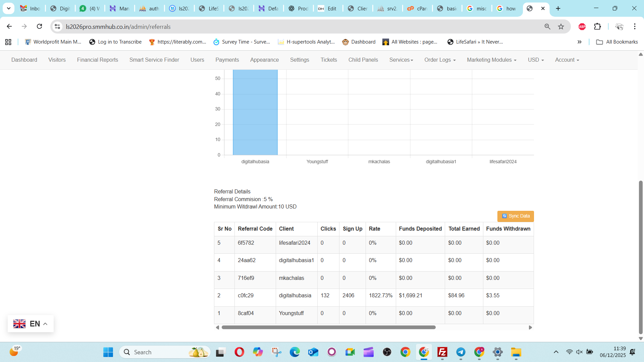Open site information icon in address bar
Screen dimensions: 644x362
57,26
